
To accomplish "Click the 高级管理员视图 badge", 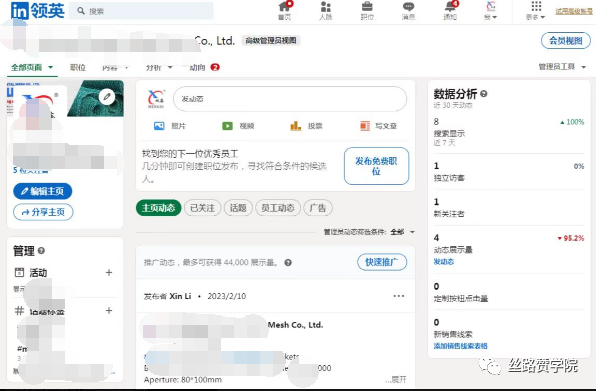I will point(271,41).
